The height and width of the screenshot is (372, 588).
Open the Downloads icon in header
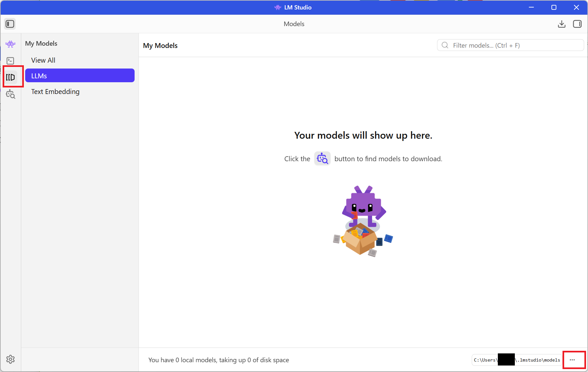tap(562, 24)
